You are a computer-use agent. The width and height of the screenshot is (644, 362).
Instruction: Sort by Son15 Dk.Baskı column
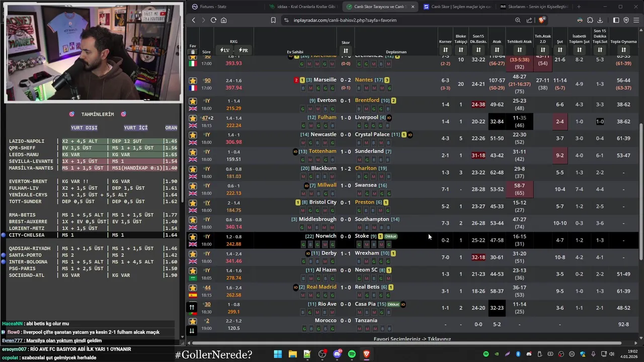pos(478,50)
